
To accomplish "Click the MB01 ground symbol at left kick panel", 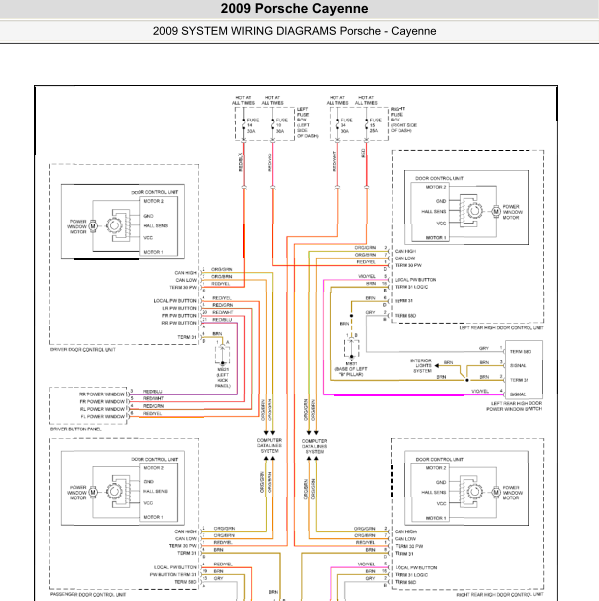I will pyautogui.click(x=223, y=353).
